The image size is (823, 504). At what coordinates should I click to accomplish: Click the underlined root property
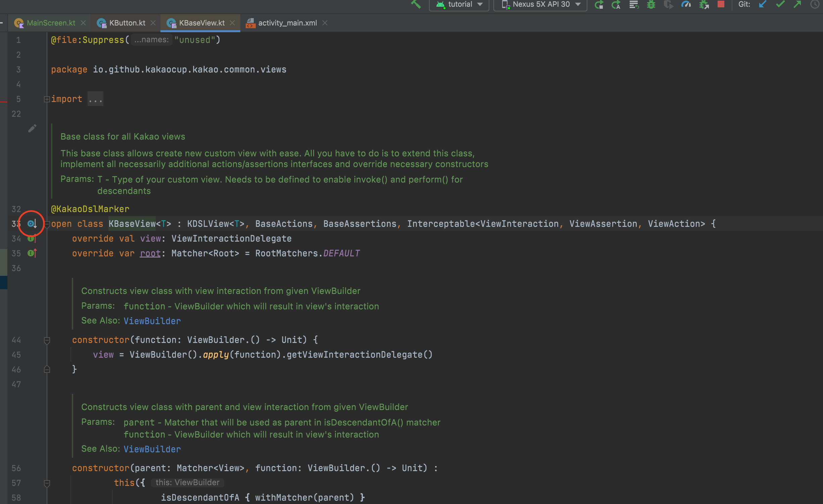(150, 253)
